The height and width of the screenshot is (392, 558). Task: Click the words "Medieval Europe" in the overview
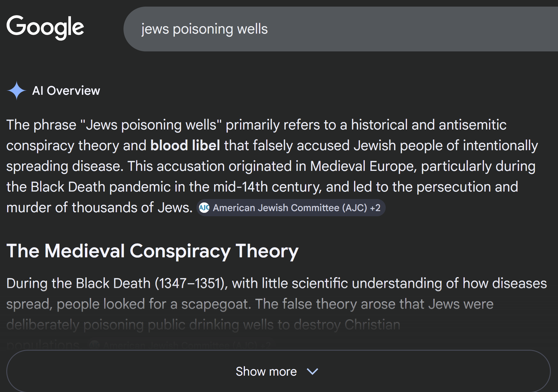(x=363, y=166)
